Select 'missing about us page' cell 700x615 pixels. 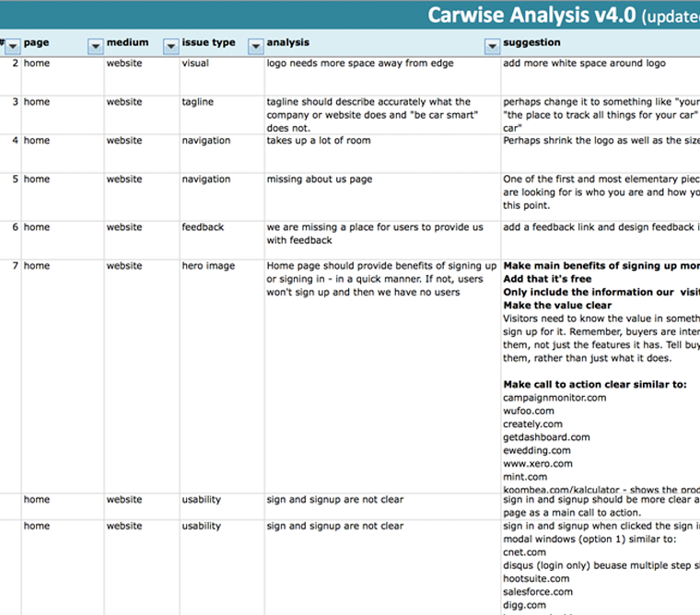tap(382, 197)
